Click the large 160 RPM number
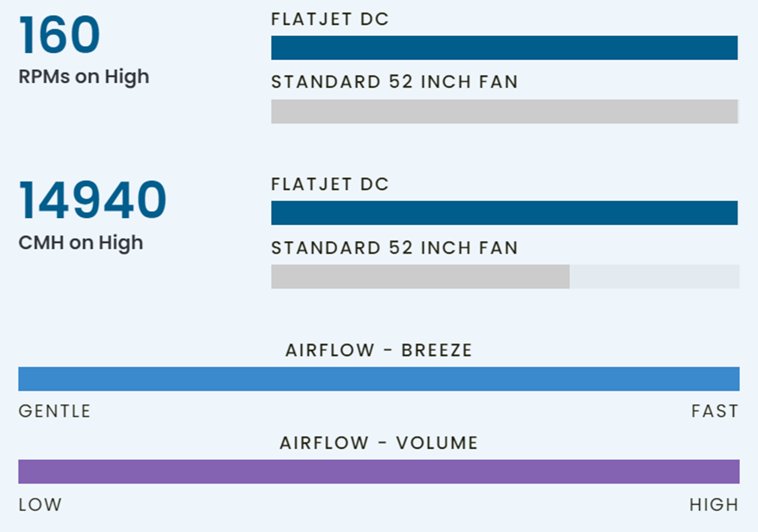This screenshot has height=532, width=758. tap(59, 35)
